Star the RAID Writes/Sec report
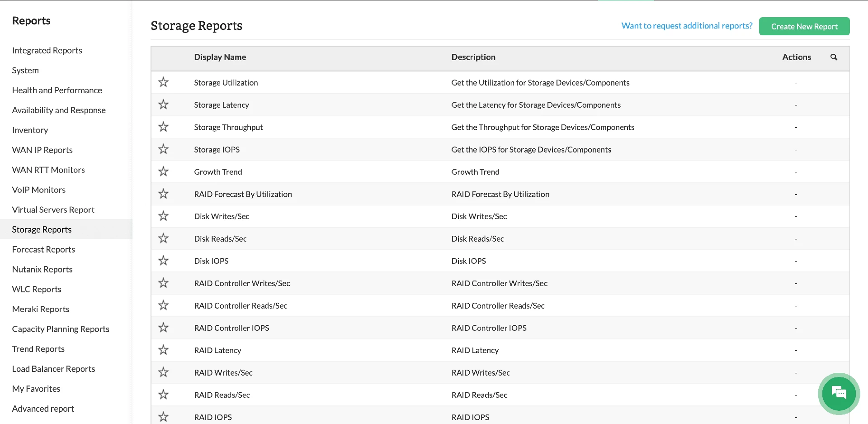 tap(163, 372)
